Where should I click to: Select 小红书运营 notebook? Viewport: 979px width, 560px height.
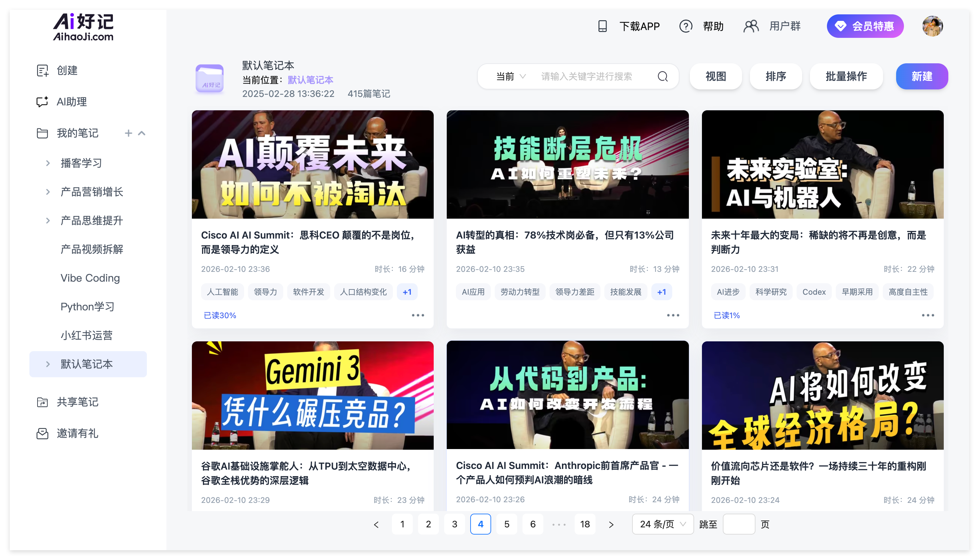click(86, 335)
